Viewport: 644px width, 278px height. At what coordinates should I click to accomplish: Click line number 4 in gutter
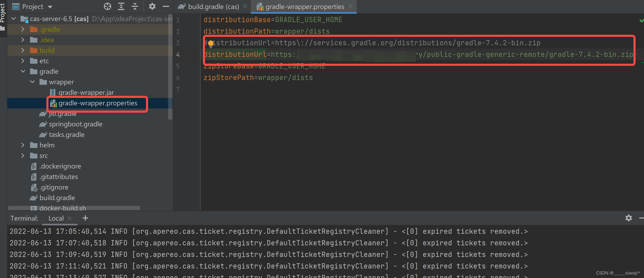[178, 54]
